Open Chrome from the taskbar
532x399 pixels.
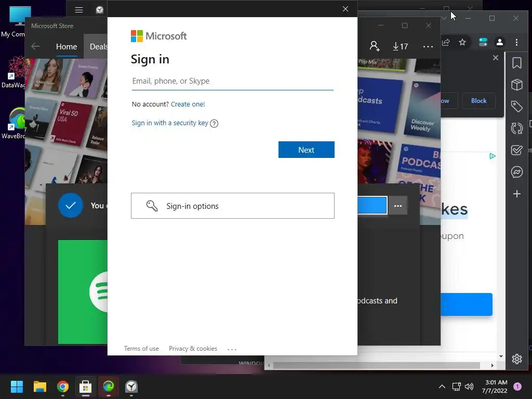click(63, 387)
